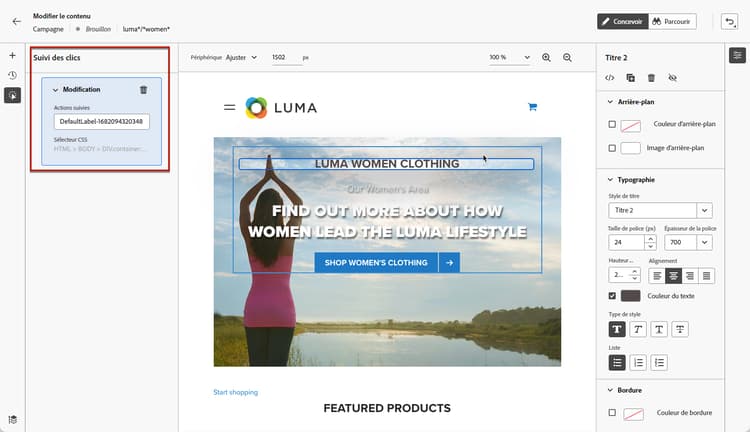Click the Campagne breadcrumb
This screenshot has height=432, width=750.
coord(48,29)
